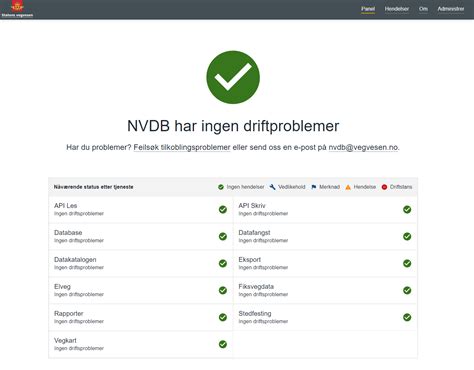Screen dimensions: 474x370
Task: Click the green check icon beside Eksport
Action: tap(407, 263)
